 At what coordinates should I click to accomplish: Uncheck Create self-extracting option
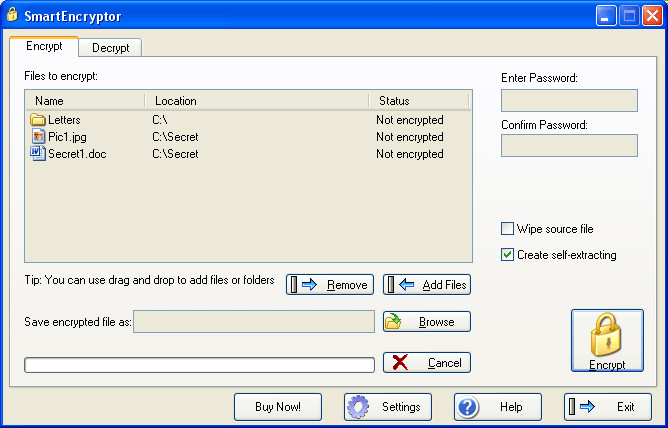(507, 255)
